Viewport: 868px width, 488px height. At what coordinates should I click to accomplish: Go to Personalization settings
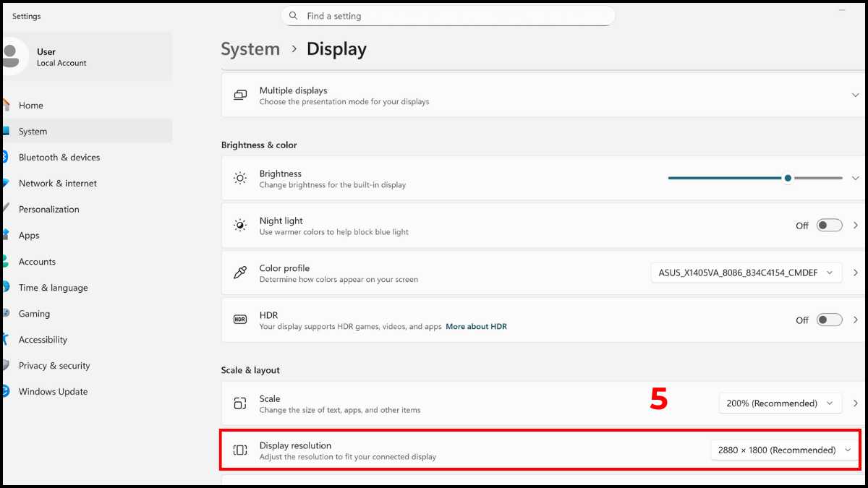(x=49, y=210)
